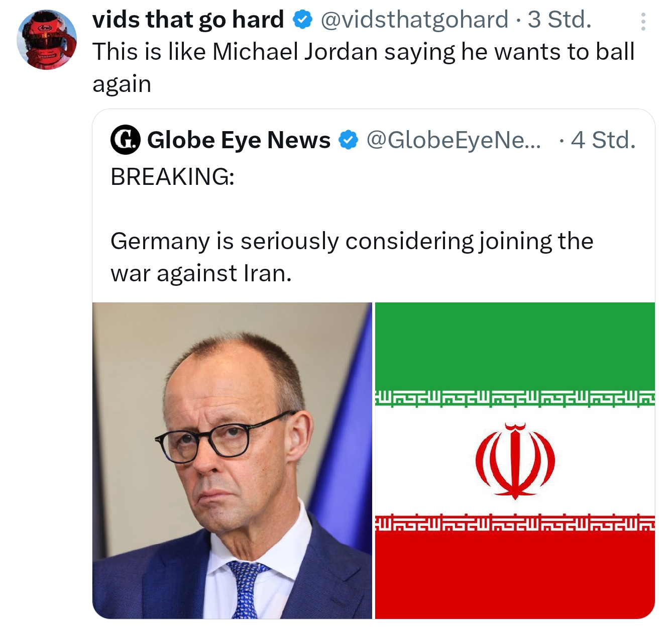Click the Globe Eye News G logo avatar
Viewport: 672px width, 633px height.
coord(125,140)
